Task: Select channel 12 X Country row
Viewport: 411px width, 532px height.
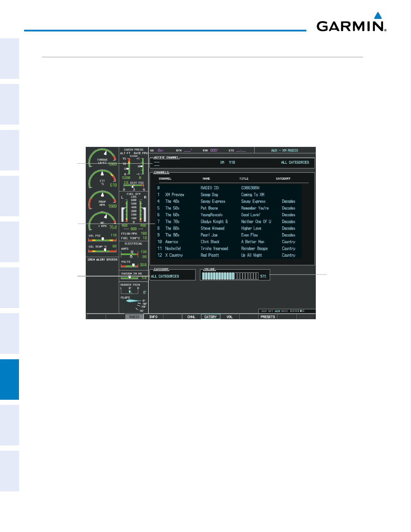Action: [228, 255]
